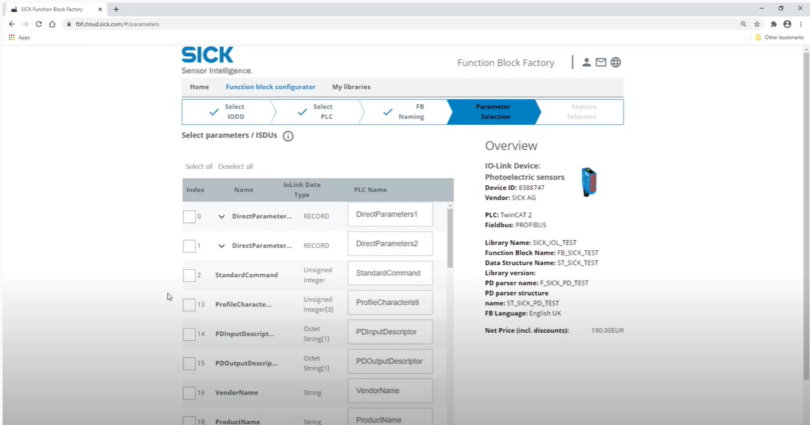Go to Select PLC step
Viewport: 810px width, 425px height.
(x=316, y=112)
